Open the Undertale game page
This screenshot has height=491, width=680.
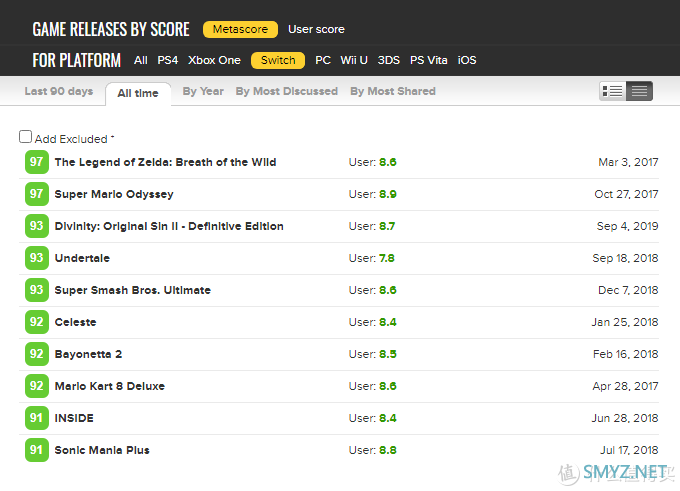[x=82, y=258]
